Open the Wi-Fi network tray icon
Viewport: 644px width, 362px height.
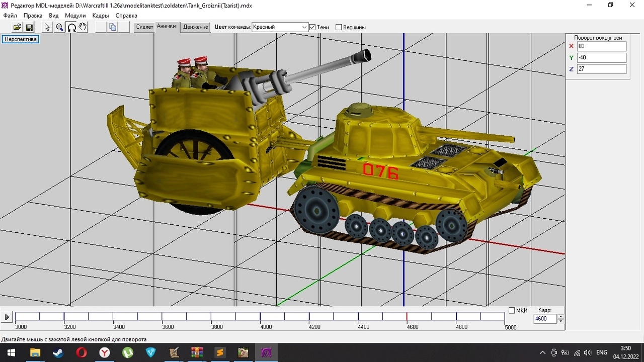[577, 352]
